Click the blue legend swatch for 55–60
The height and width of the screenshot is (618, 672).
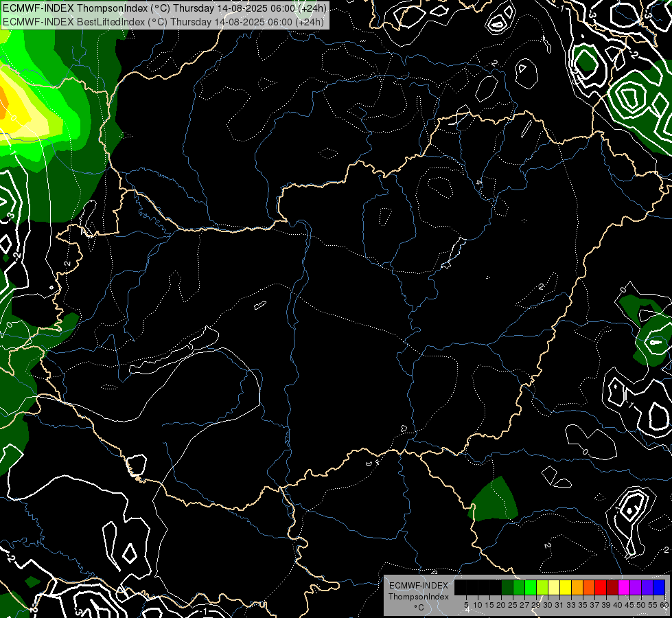click(x=659, y=587)
